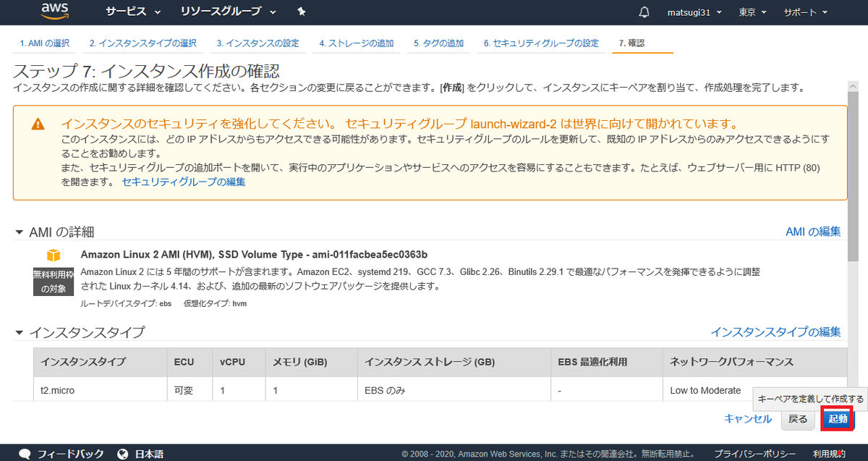Open the サポート dropdown menu
The image size is (868, 461).
coord(805,12)
